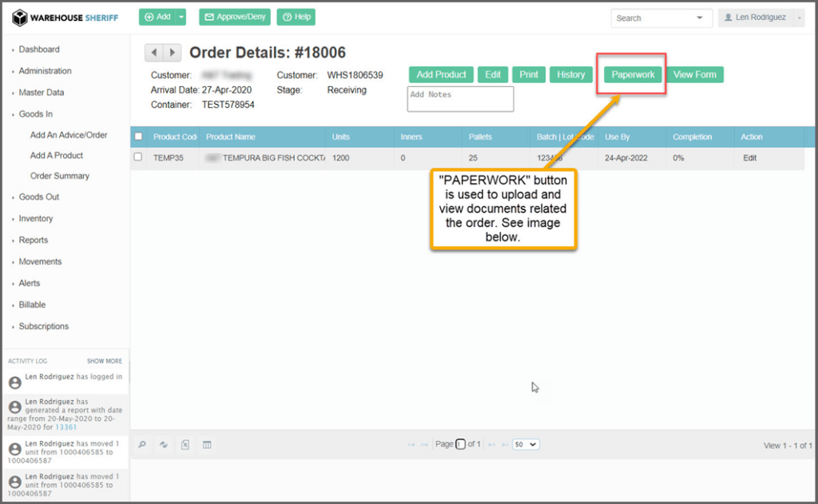Click the column chooser icon in footer
The width and height of the screenshot is (818, 504).
207,445
